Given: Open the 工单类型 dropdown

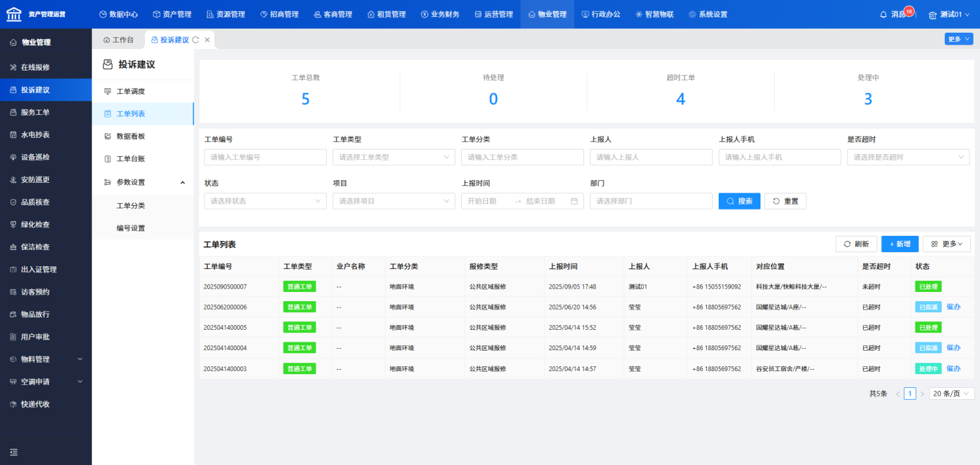Looking at the screenshot, I should click(x=394, y=157).
